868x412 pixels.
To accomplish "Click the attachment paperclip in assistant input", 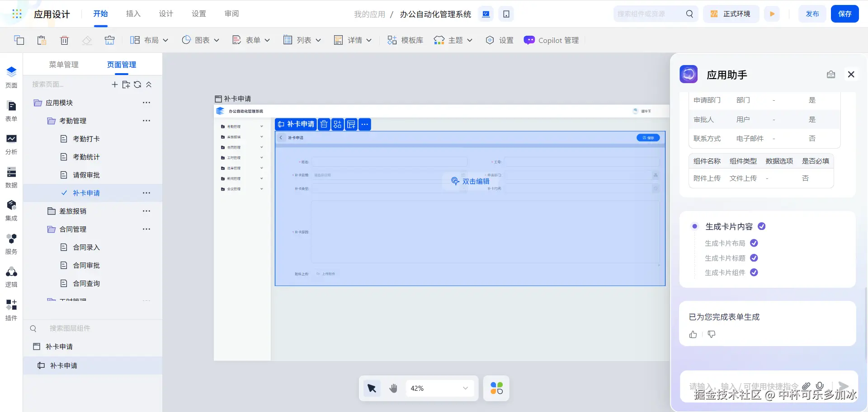I will pos(806,386).
